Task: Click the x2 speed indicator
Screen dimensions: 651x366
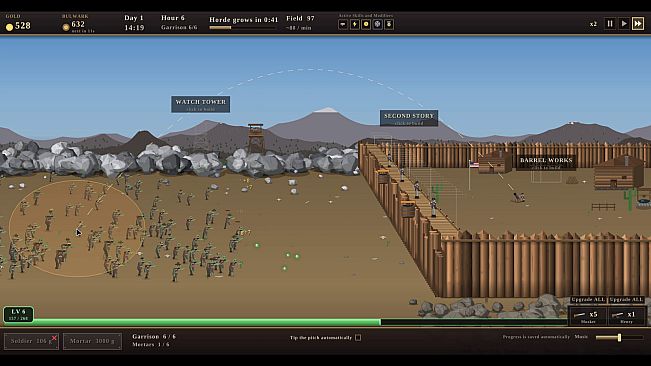Action: [x=593, y=24]
